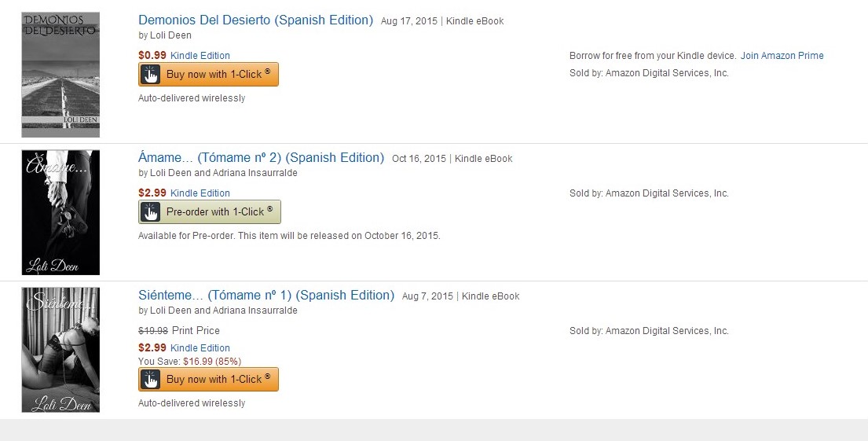Select Kindle Edition link for Demonios Del Desierto

click(200, 56)
